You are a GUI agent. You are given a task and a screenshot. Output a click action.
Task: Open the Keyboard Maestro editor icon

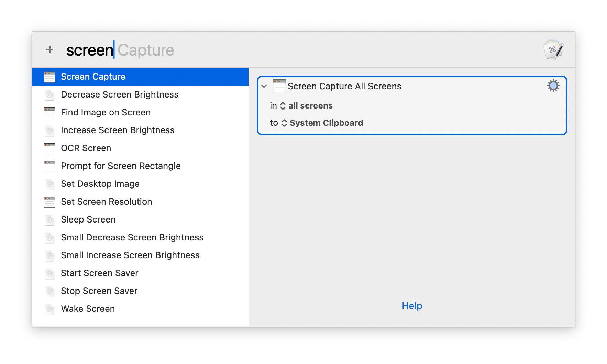(x=553, y=50)
